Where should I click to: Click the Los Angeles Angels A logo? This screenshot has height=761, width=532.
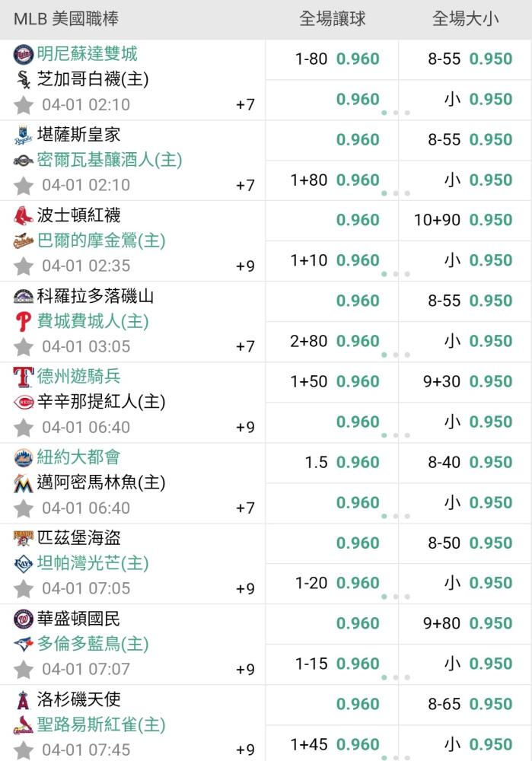coord(24,700)
